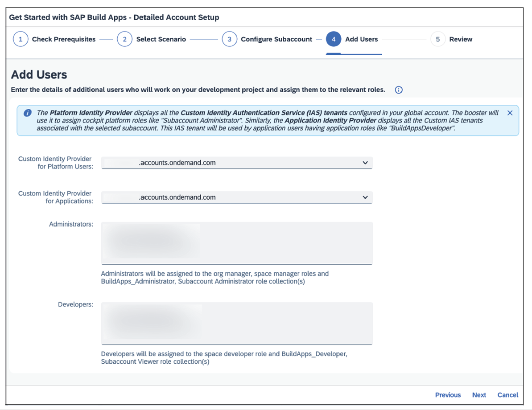
Task: Select step 3 Configure Subaccount circle
Action: (230, 39)
